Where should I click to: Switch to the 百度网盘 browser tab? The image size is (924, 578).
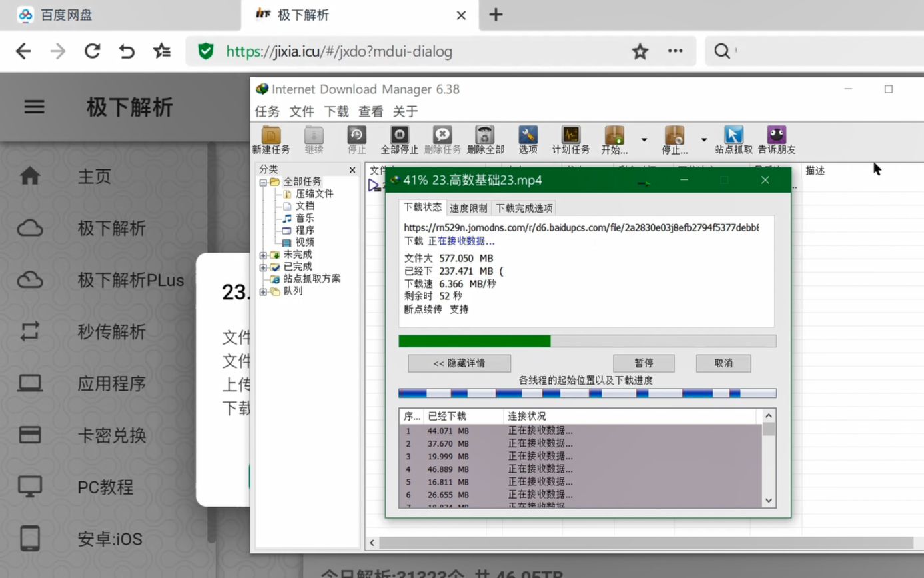(67, 15)
